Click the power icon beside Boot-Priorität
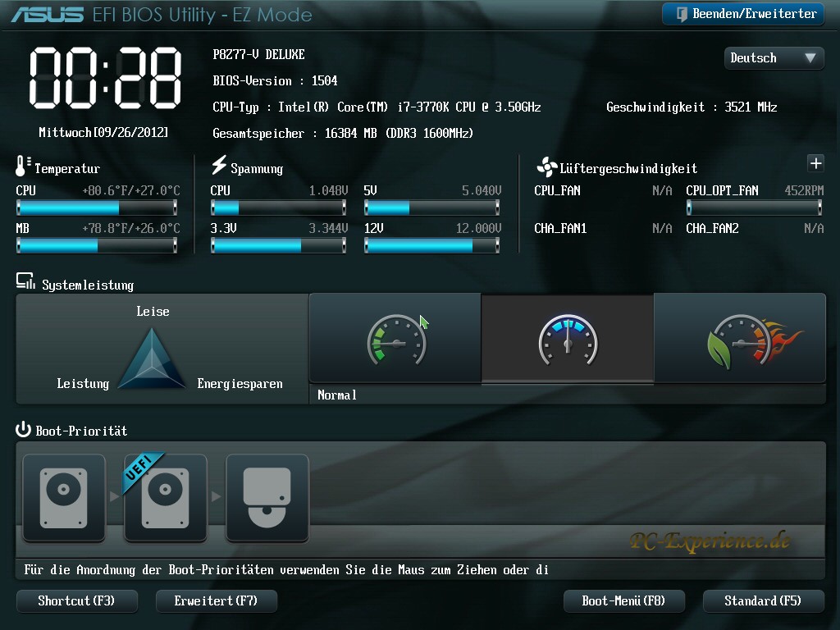This screenshot has width=840, height=630. (24, 431)
